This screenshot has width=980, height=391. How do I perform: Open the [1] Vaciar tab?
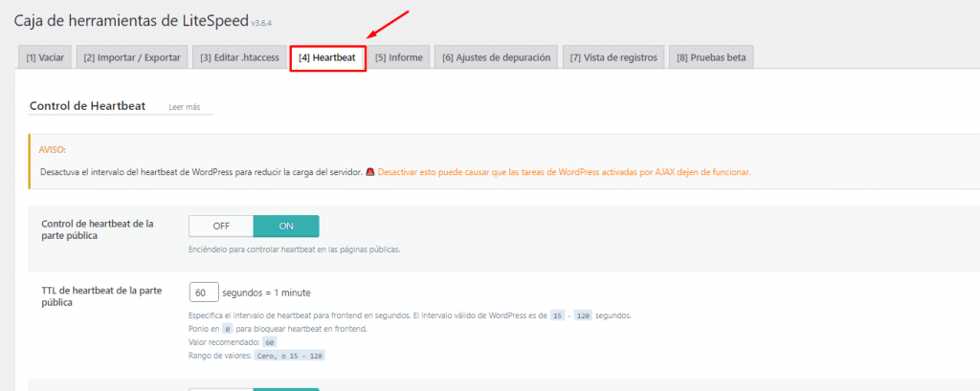(45, 57)
